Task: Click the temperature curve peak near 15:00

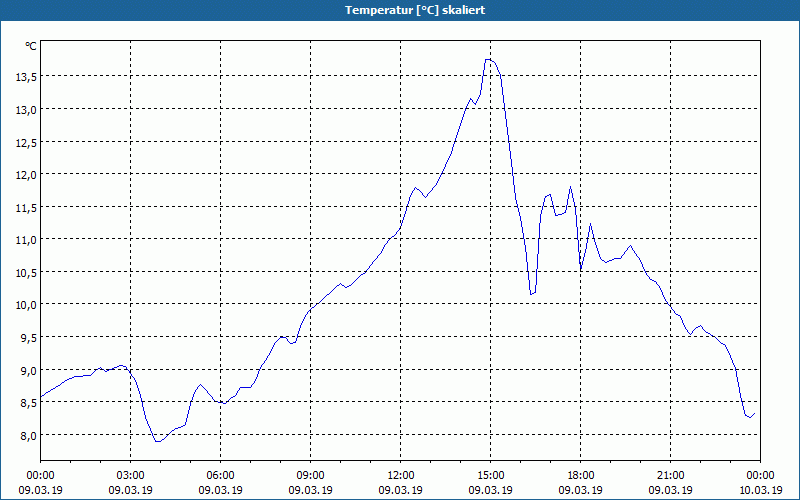Action: coord(488,59)
